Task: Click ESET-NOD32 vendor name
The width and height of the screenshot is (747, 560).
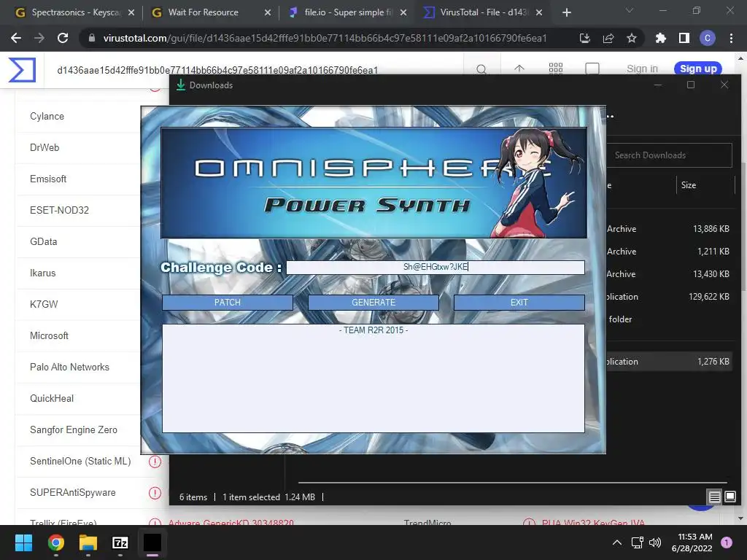Action: pos(59,210)
